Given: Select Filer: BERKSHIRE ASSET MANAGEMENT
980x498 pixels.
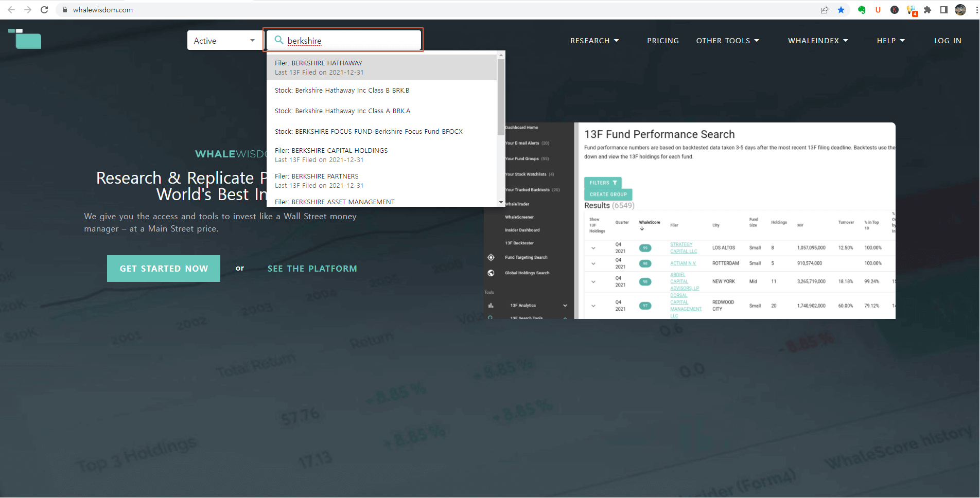Looking at the screenshot, I should [382, 202].
